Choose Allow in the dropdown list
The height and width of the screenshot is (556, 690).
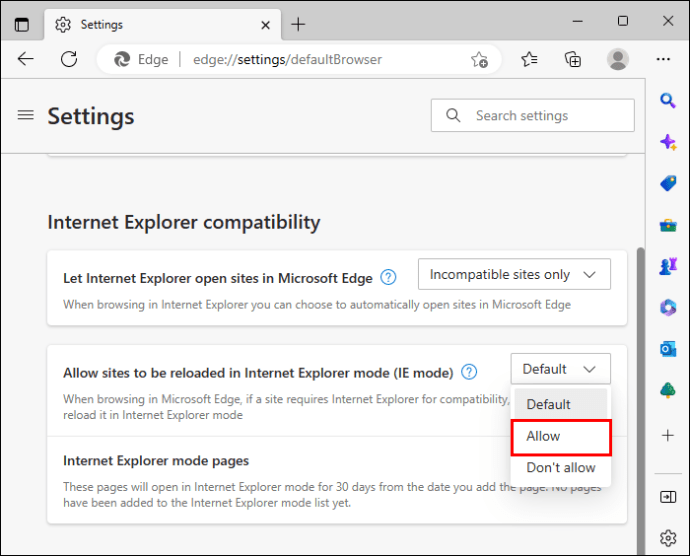coord(561,437)
